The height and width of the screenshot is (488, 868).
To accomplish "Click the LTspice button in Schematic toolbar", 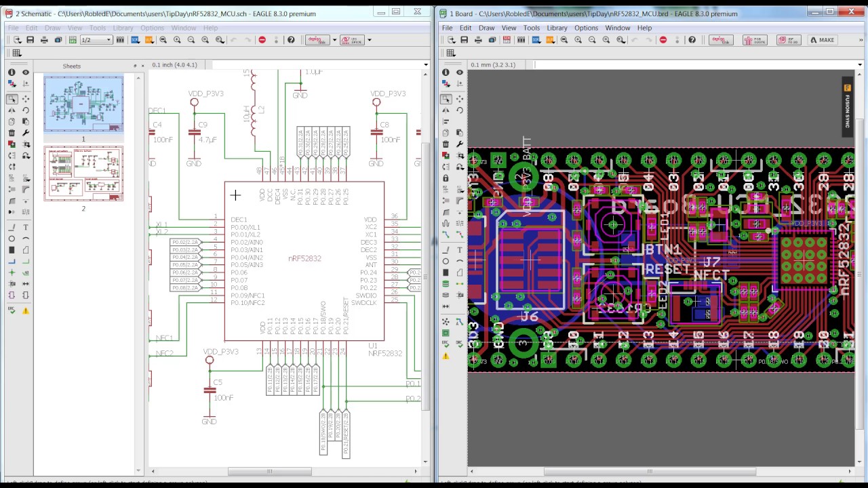I will [x=353, y=40].
